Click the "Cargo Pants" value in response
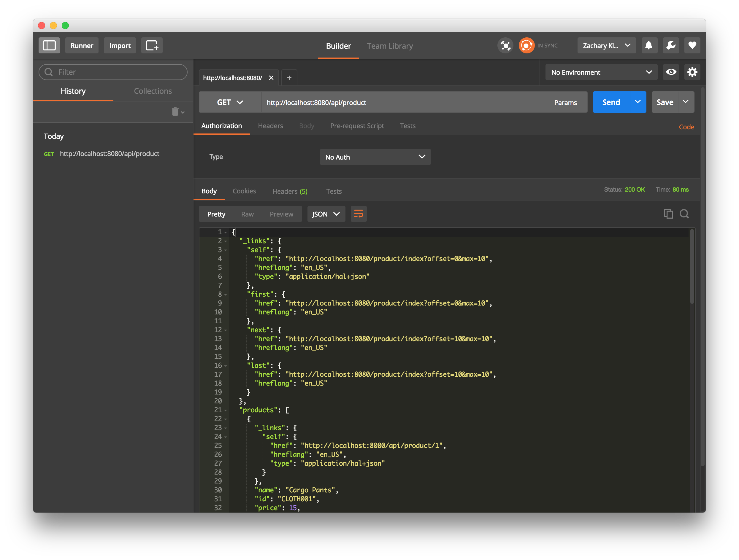This screenshot has height=560, width=739. click(310, 490)
